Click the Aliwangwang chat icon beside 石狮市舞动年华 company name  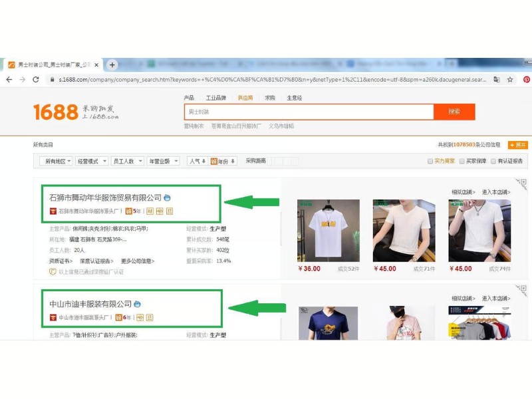pyautogui.click(x=167, y=197)
